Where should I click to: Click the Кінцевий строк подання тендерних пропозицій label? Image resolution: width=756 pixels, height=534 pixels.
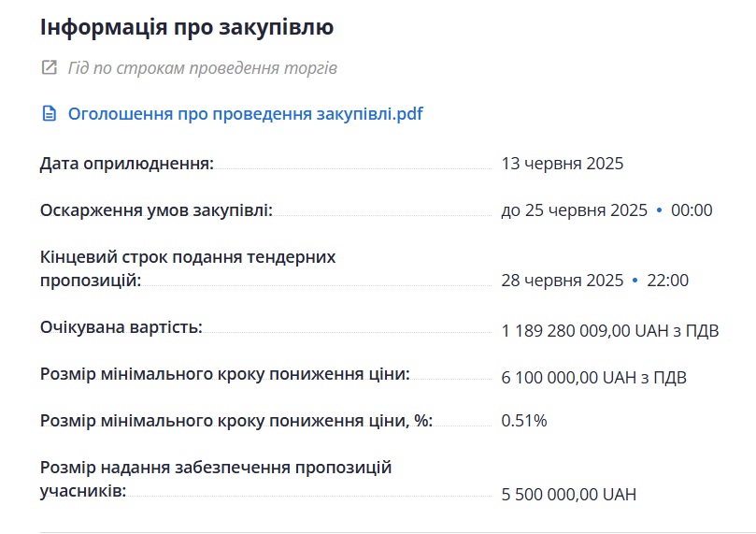(x=188, y=268)
